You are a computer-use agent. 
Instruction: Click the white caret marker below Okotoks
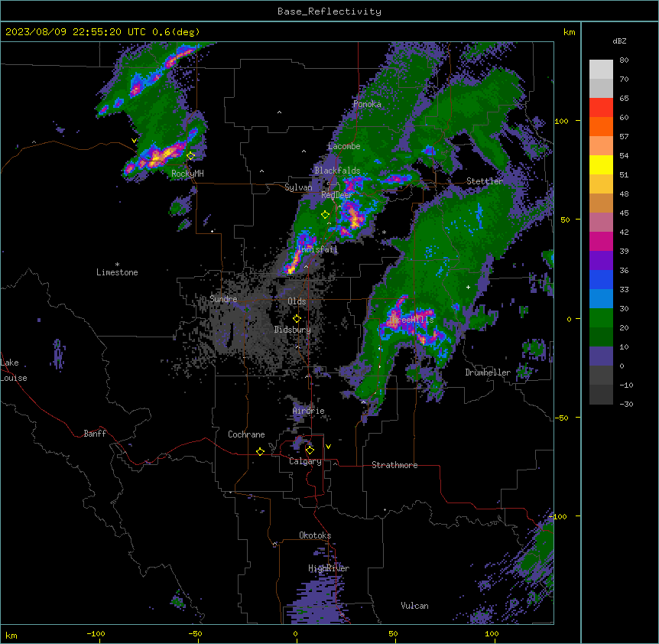pyautogui.click(x=275, y=544)
